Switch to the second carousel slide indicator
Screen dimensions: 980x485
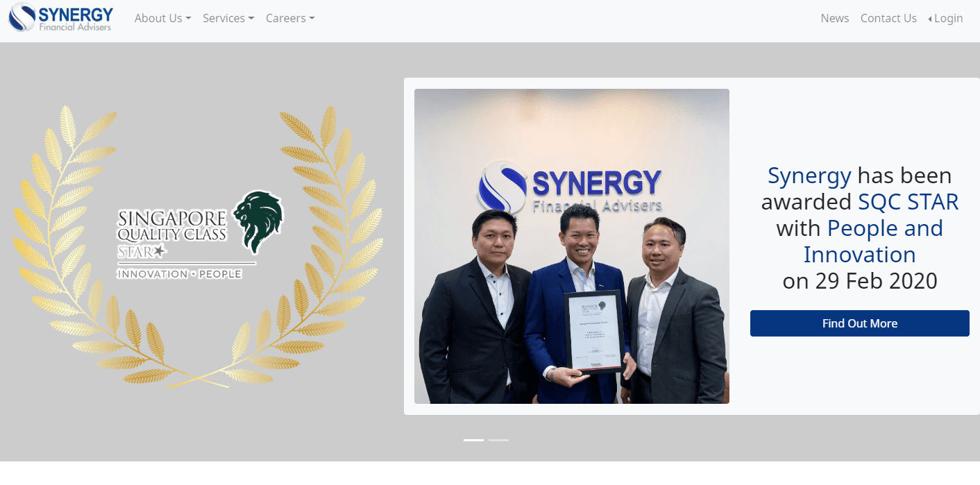(498, 440)
